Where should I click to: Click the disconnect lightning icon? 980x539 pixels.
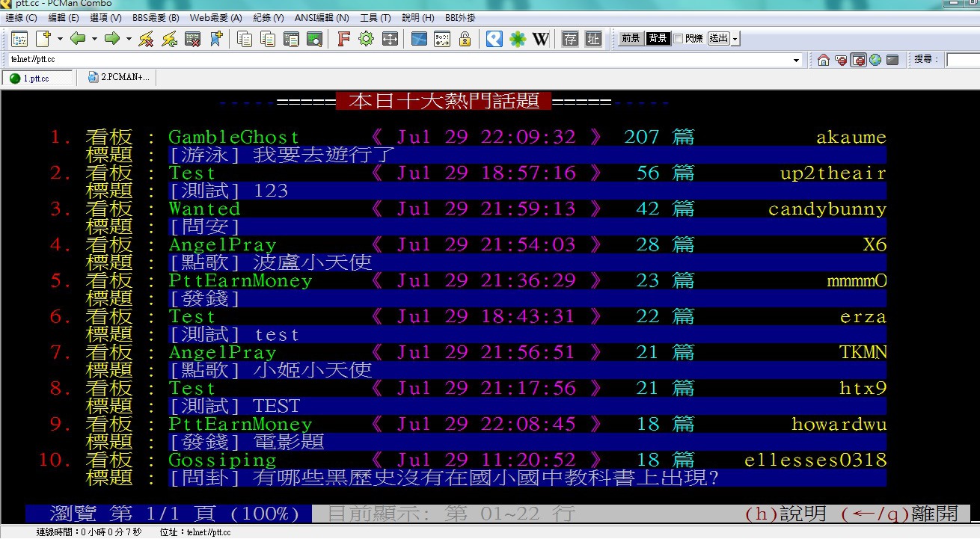146,39
